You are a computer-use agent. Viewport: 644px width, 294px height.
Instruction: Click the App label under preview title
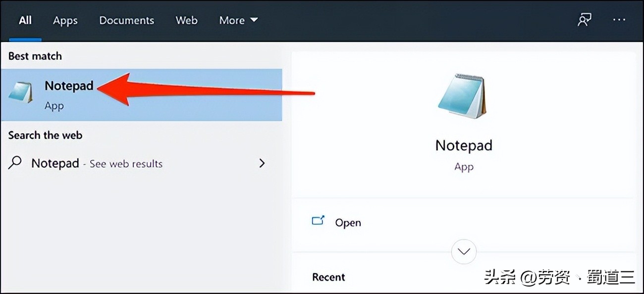coord(464,167)
